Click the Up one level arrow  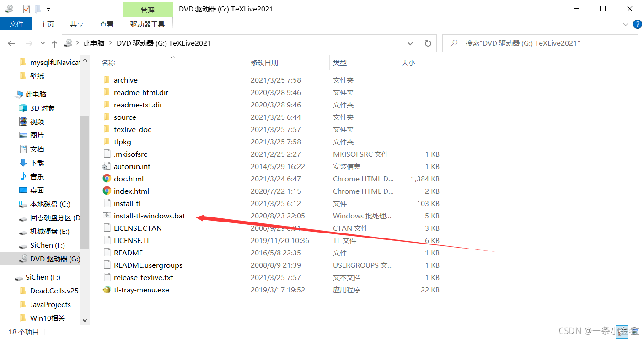54,43
